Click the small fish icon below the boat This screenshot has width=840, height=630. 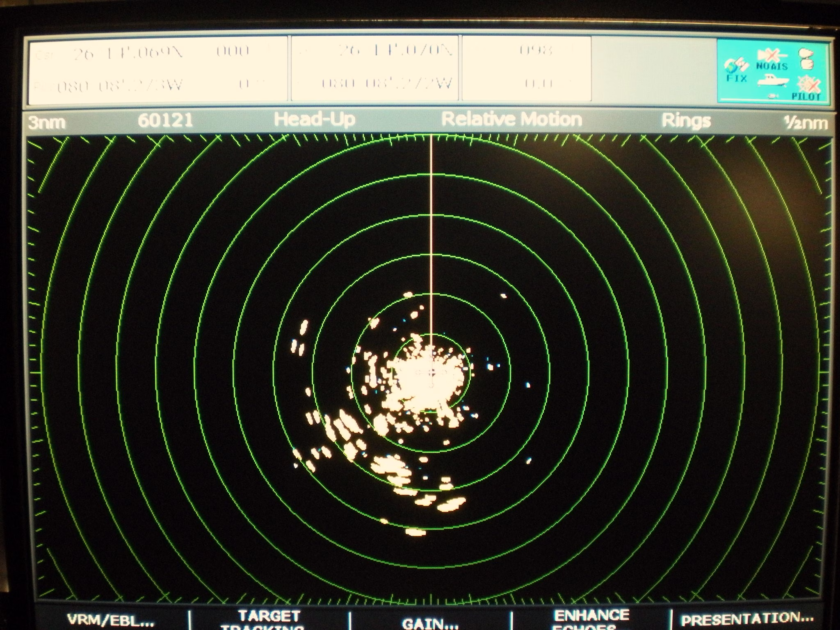(773, 97)
